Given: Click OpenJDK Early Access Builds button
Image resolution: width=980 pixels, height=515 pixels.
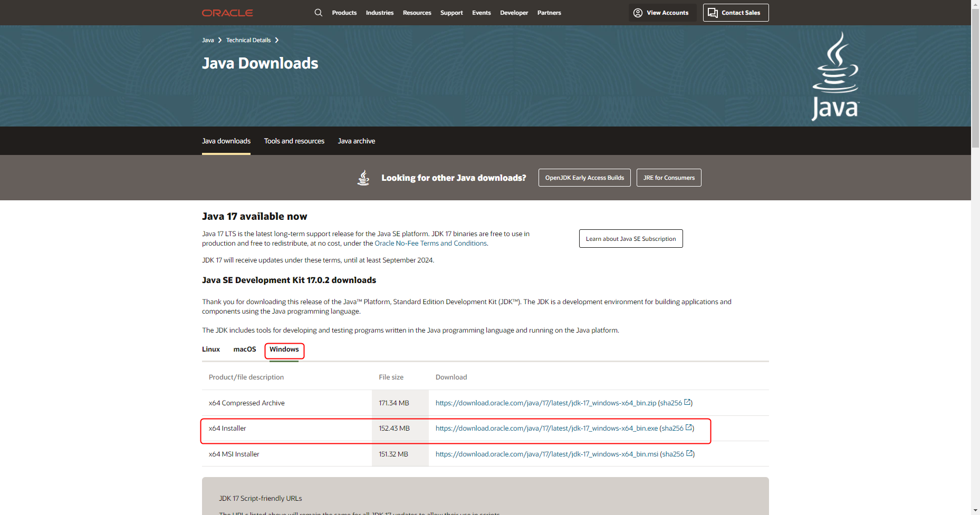Looking at the screenshot, I should [584, 178].
